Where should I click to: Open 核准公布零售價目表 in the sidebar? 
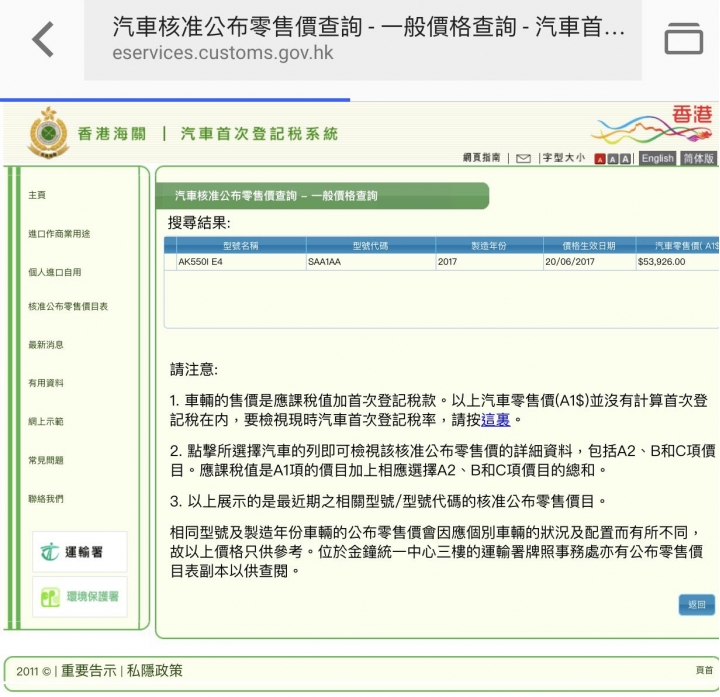(x=68, y=306)
